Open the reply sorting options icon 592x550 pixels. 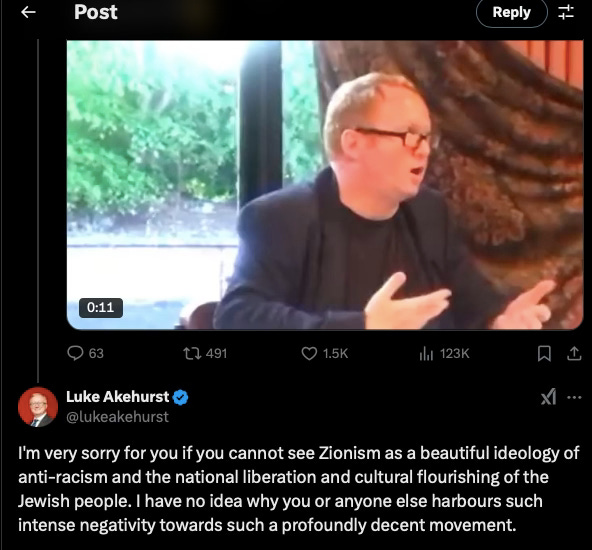click(x=566, y=12)
